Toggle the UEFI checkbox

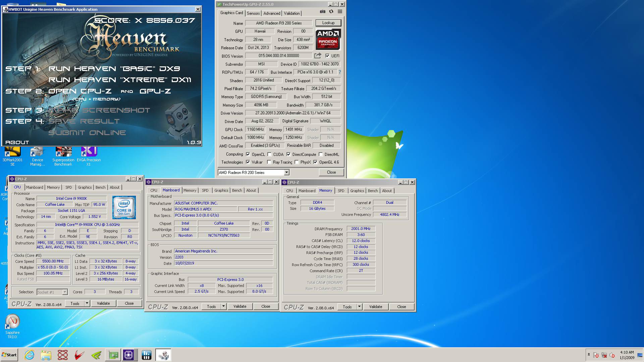327,56
